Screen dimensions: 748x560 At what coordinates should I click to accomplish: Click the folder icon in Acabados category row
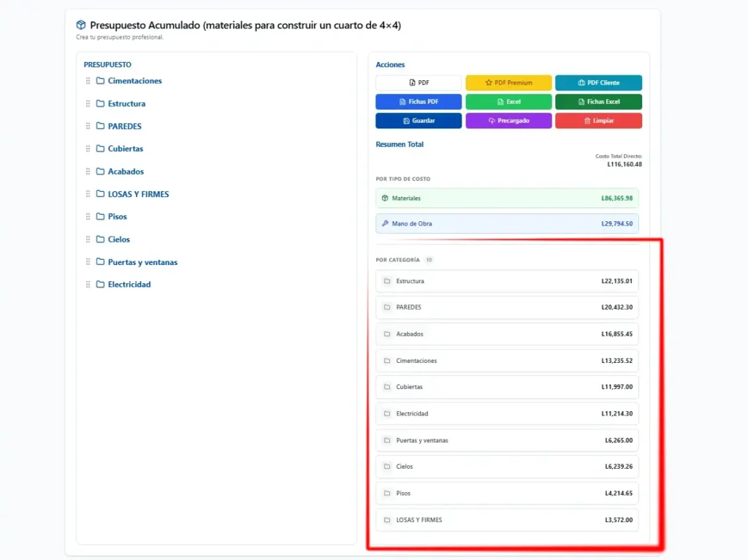click(387, 334)
